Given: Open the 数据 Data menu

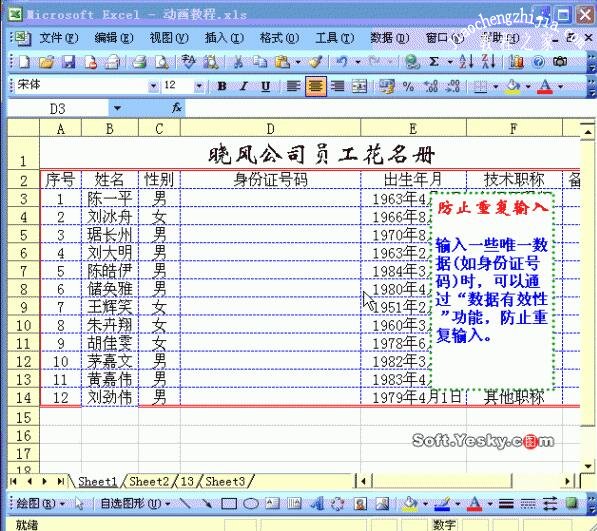Looking at the screenshot, I should pyautogui.click(x=389, y=38).
